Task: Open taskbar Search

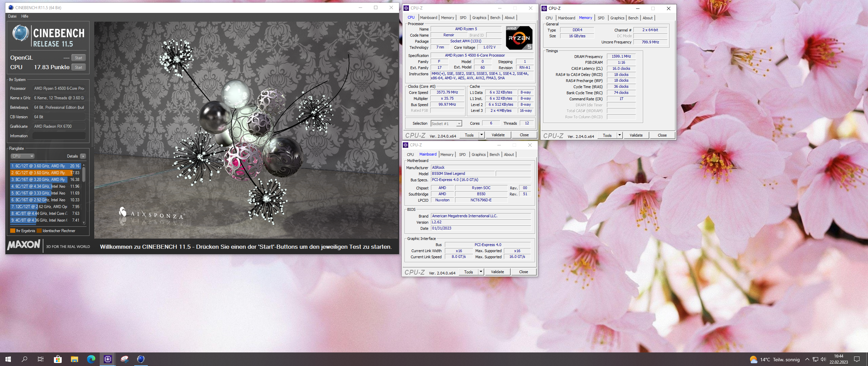Action: [x=24, y=359]
